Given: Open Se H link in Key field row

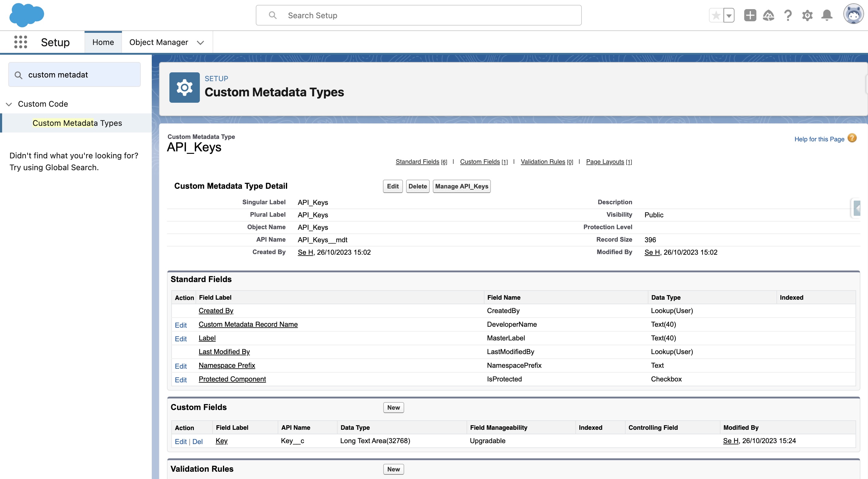Looking at the screenshot, I should pyautogui.click(x=731, y=441).
